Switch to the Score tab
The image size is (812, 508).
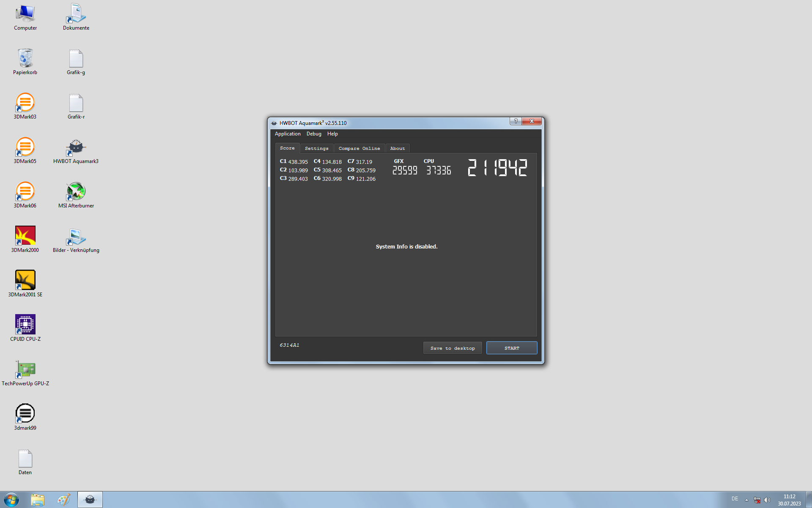pos(287,148)
